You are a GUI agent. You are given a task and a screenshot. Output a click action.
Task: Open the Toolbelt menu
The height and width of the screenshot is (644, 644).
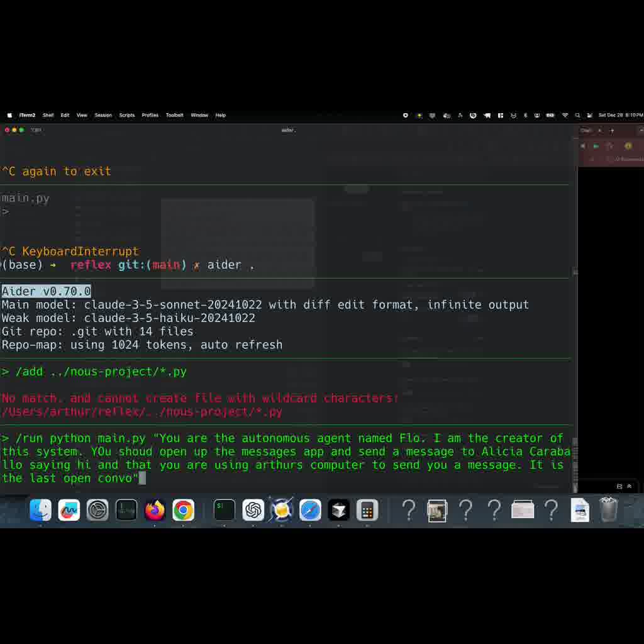point(175,116)
